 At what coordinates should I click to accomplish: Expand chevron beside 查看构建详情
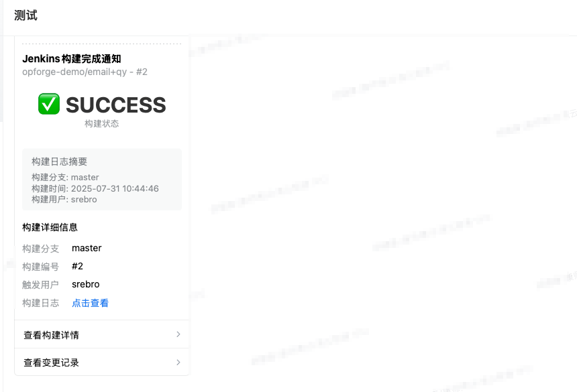[178, 334]
